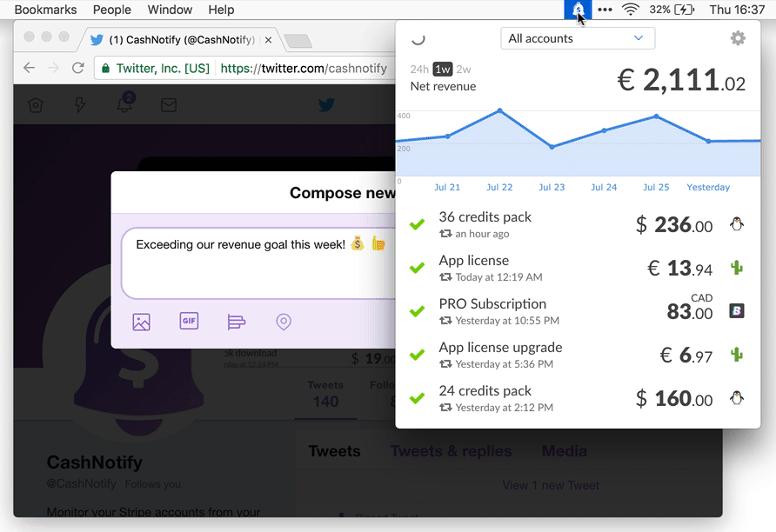Click the twitter.com/cashnotify address field
Screen dimensions: 776x532
304,68
